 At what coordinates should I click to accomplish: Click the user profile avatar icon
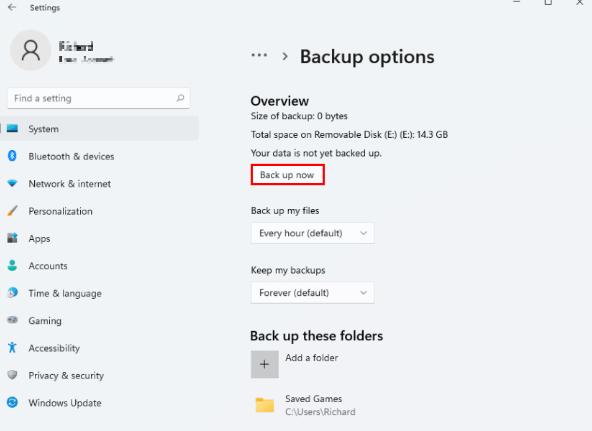pos(31,51)
